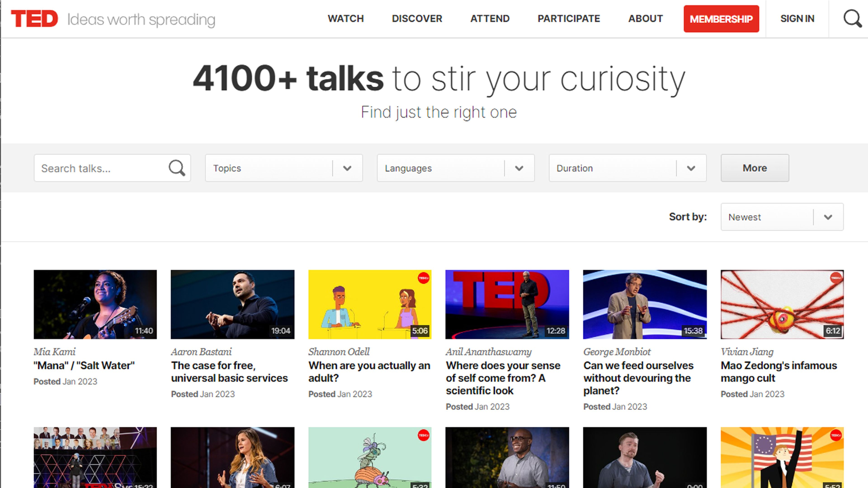Open the Mia Kami performance thumbnail
868x488 pixels.
click(x=95, y=304)
